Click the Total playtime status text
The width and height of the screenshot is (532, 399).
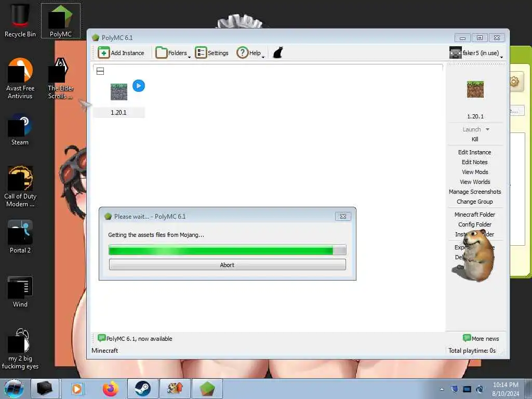tap(472, 351)
